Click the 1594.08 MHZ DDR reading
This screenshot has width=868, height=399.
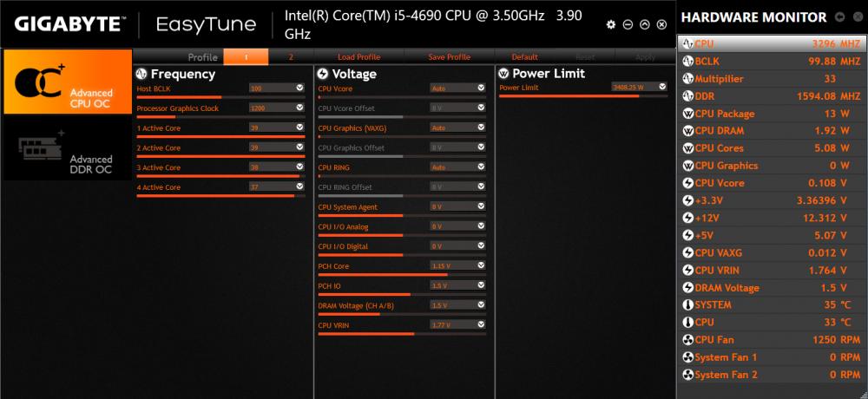click(829, 96)
